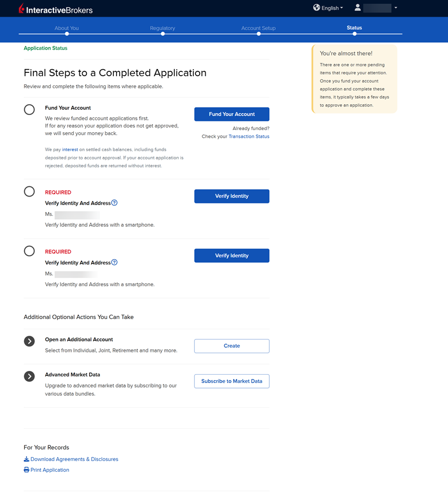Screen dimensions: 448x494
Task: Click the Regulatory progress step marker dot
Action: (x=162, y=34)
